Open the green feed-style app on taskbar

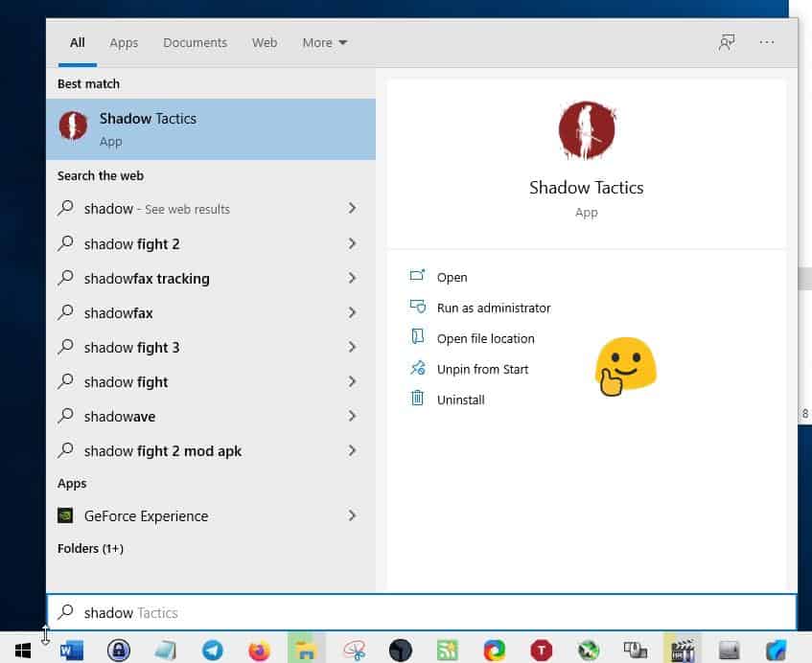click(448, 650)
